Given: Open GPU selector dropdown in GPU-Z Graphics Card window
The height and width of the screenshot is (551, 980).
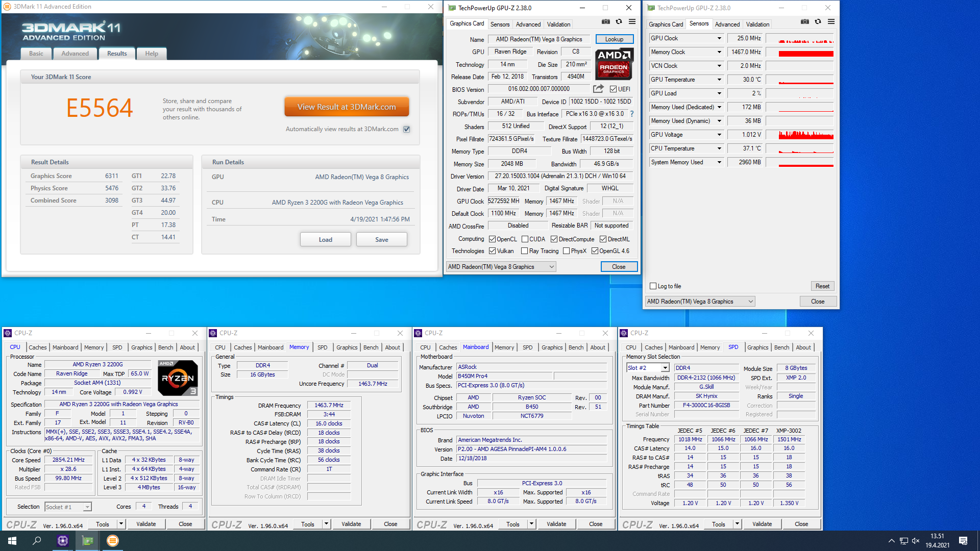Looking at the screenshot, I should (x=501, y=267).
